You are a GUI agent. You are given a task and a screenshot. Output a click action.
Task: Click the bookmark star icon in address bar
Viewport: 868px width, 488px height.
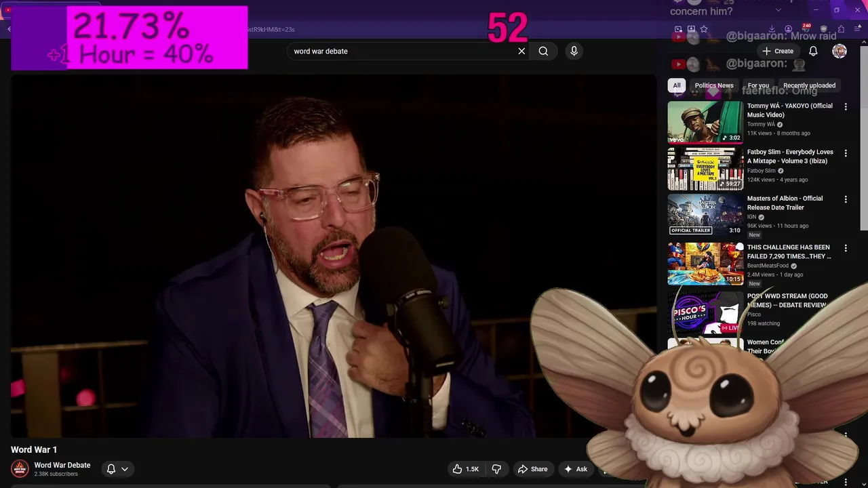coord(704,29)
